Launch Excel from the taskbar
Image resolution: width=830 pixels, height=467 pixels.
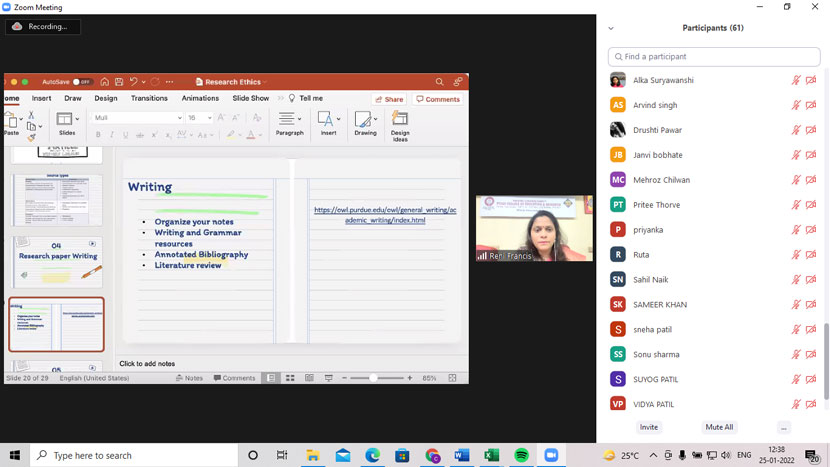click(x=492, y=455)
